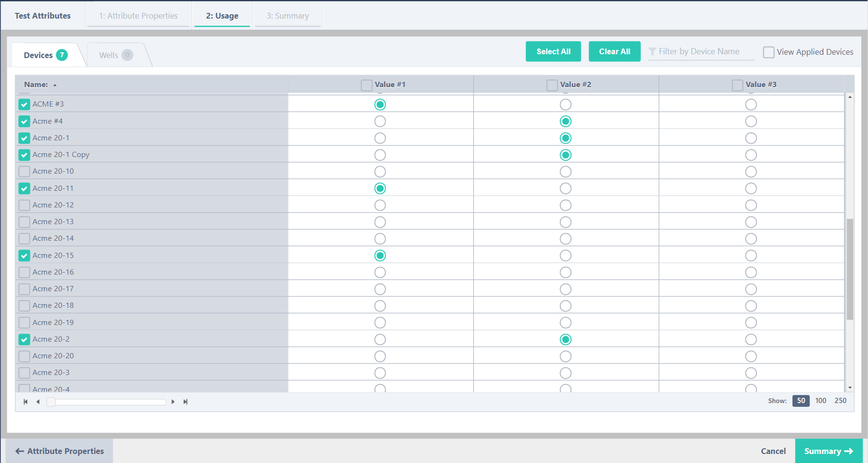This screenshot has height=463, width=868.
Task: Click the Select All button
Action: pyautogui.click(x=553, y=51)
